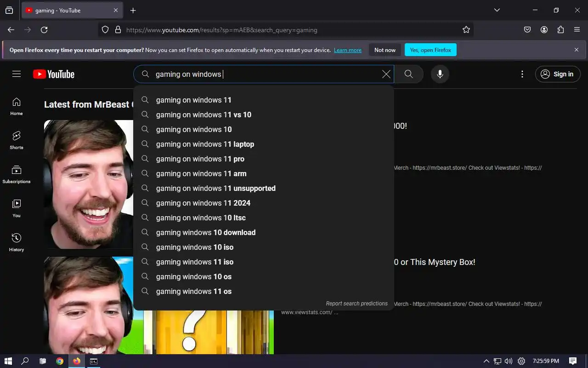The height and width of the screenshot is (368, 588).
Task: Close the gaming - YouTube tab
Action: click(116, 10)
